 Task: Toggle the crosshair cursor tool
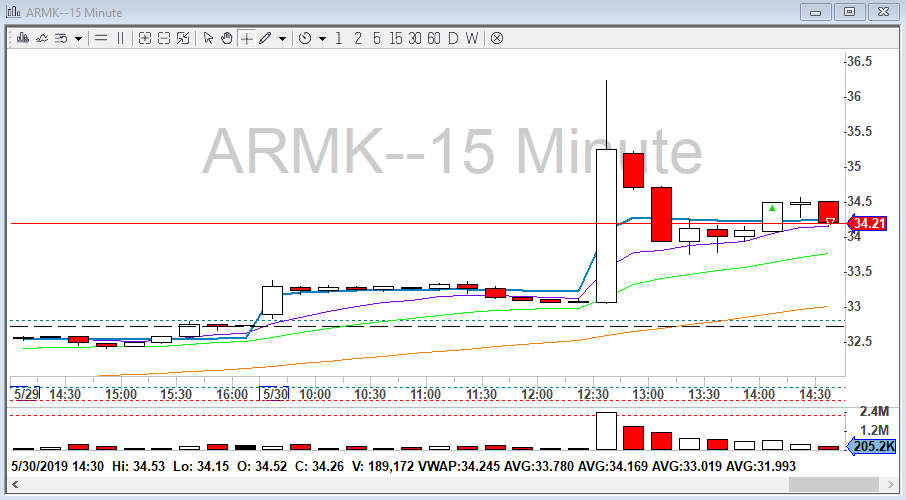[x=247, y=38]
